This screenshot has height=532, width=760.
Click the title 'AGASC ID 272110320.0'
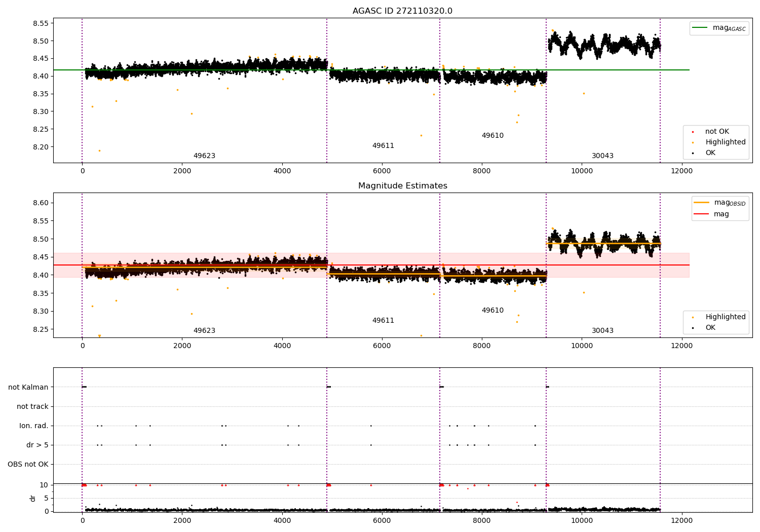[x=402, y=11]
